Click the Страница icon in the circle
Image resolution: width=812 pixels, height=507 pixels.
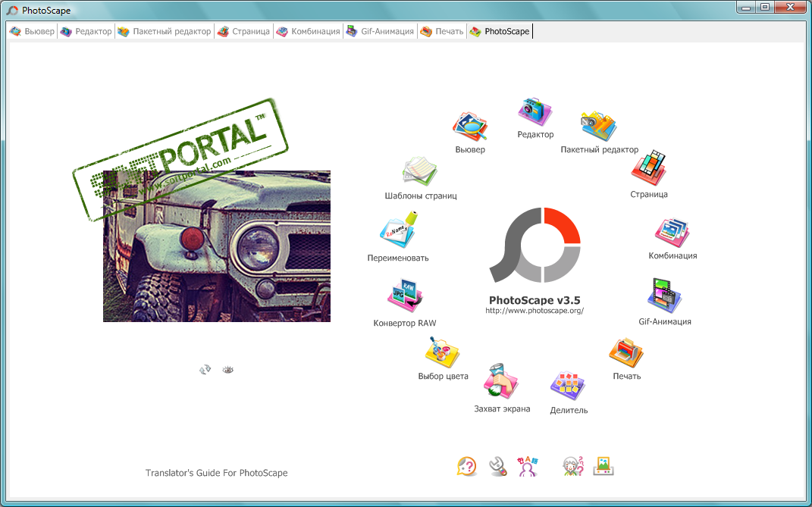point(648,169)
